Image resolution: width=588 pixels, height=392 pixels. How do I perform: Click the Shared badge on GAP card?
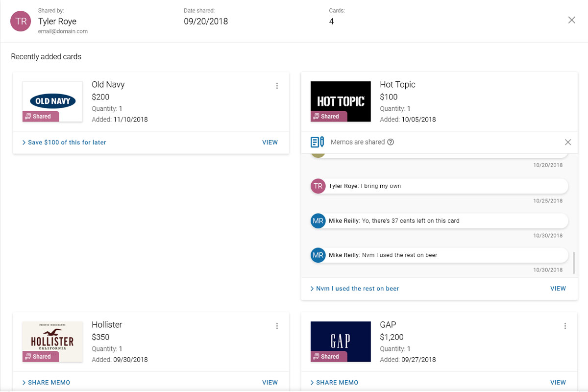(329, 357)
